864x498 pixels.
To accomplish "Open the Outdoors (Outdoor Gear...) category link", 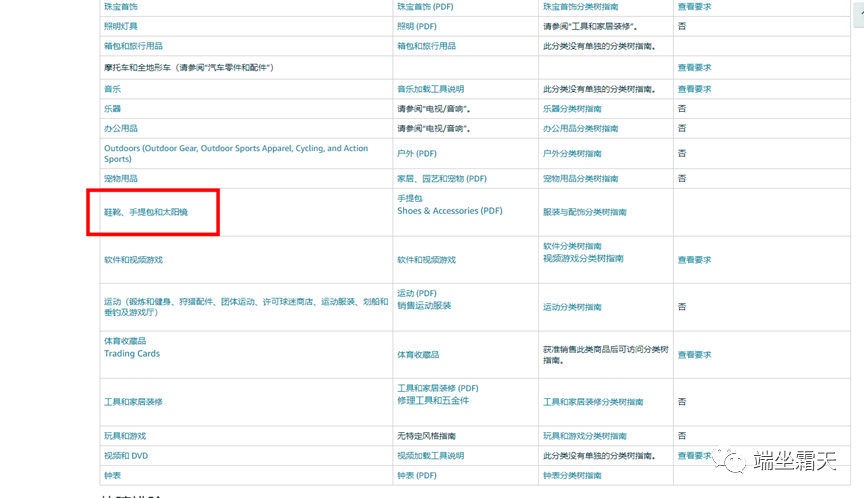I will tap(236, 153).
